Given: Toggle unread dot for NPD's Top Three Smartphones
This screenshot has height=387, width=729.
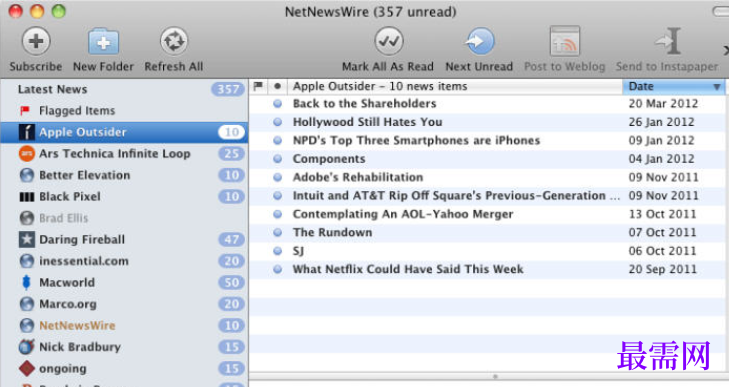Looking at the screenshot, I should [278, 140].
